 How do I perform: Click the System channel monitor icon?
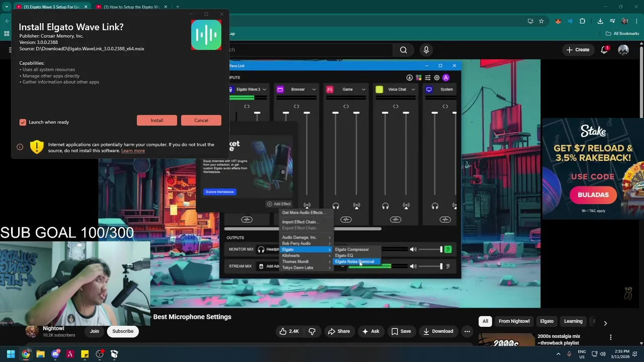tap(429, 89)
